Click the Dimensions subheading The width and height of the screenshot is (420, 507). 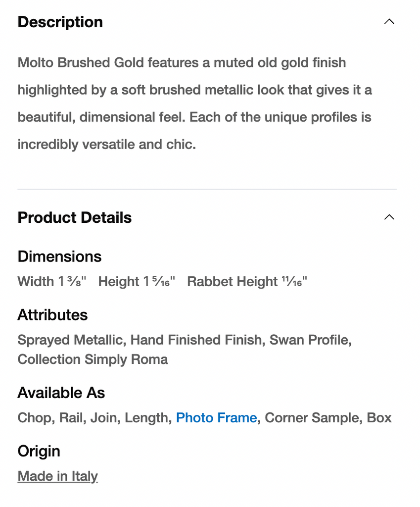[x=59, y=256]
